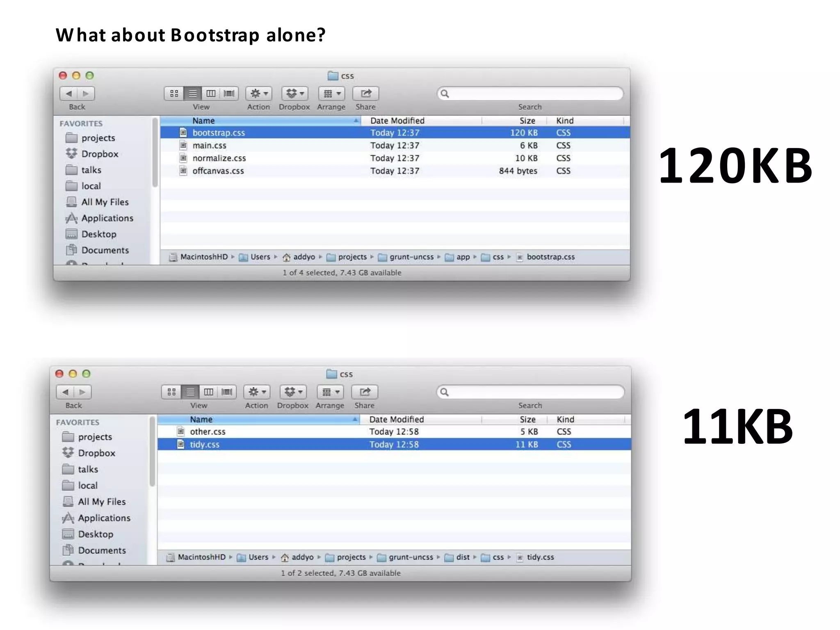This screenshot has height=630, width=840.
Task: Open Dropbox favorite in bottom window sidebar
Action: tap(89, 453)
